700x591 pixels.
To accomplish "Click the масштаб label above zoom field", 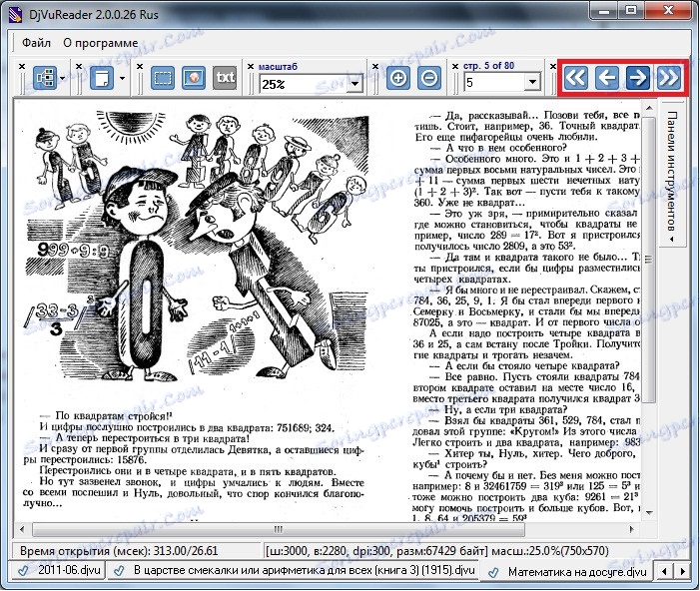I will pos(278,67).
